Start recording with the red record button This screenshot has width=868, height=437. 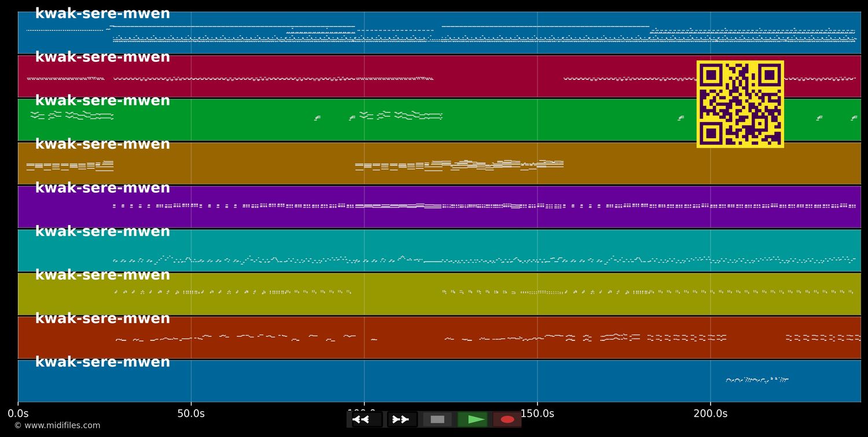coord(507,420)
